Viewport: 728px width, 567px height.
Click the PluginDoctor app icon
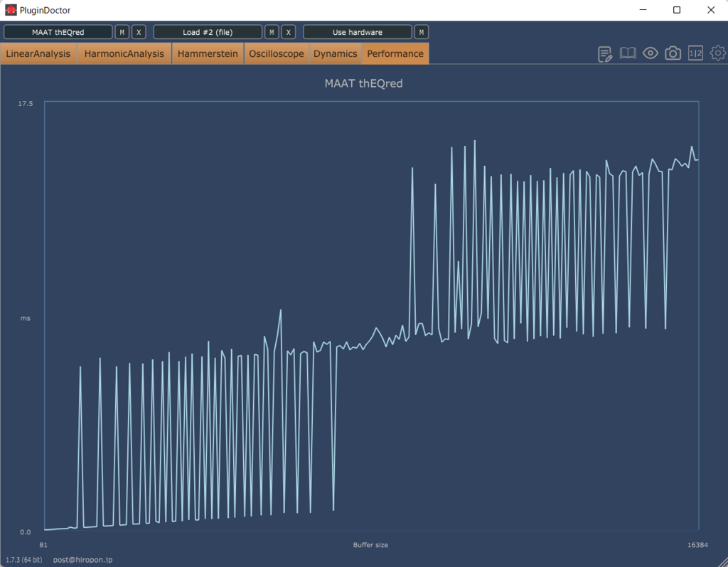(11, 10)
